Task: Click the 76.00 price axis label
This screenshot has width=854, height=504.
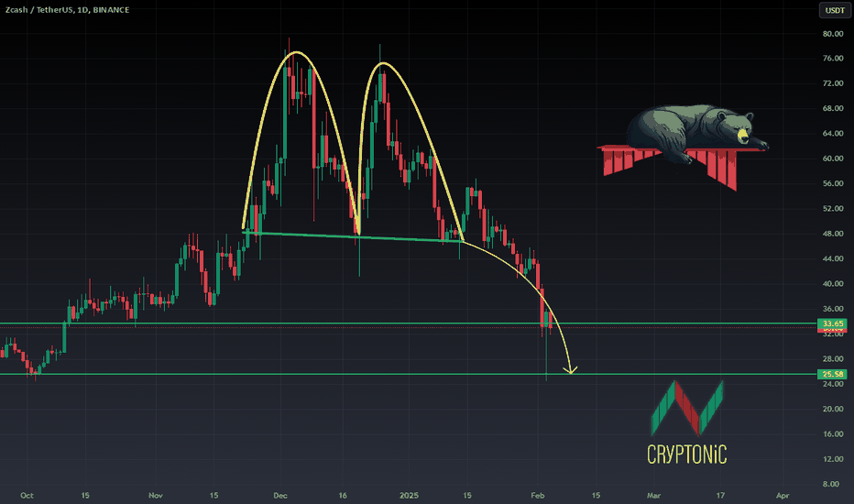Action: point(833,59)
